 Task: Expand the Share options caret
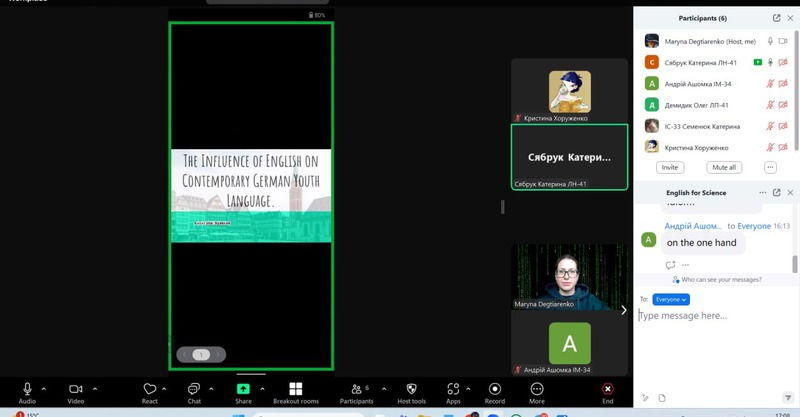262,389
